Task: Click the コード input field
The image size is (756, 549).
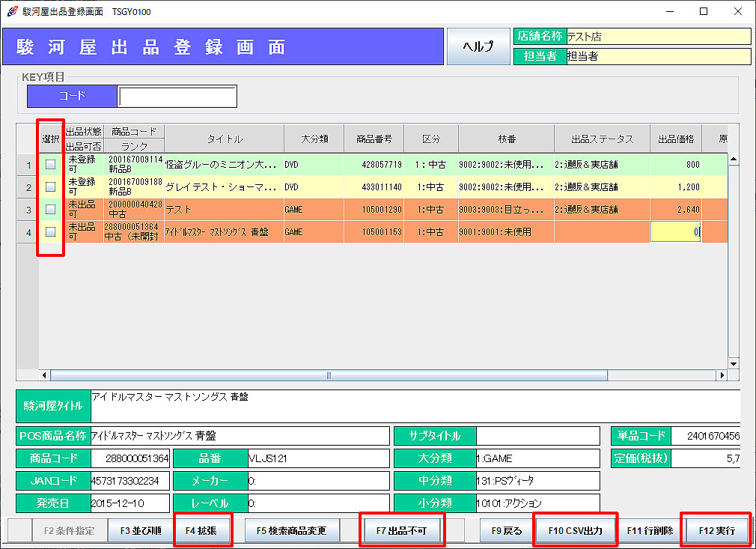Action: pyautogui.click(x=177, y=97)
